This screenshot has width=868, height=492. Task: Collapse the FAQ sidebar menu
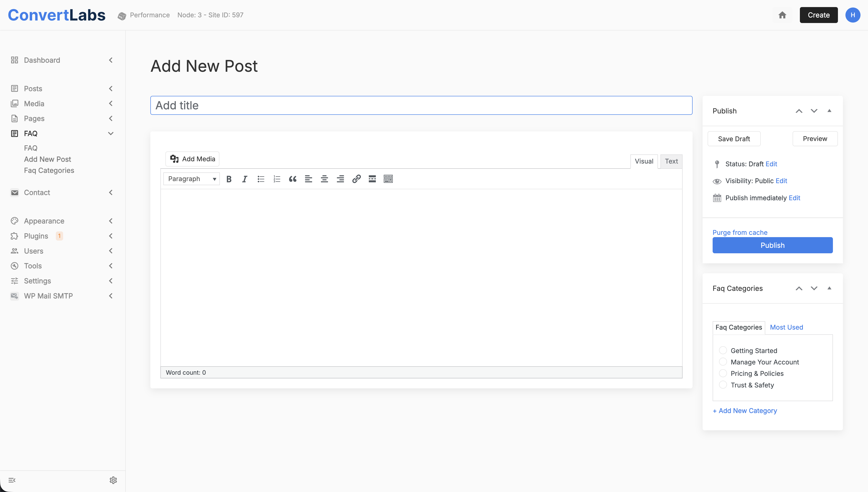coord(110,133)
